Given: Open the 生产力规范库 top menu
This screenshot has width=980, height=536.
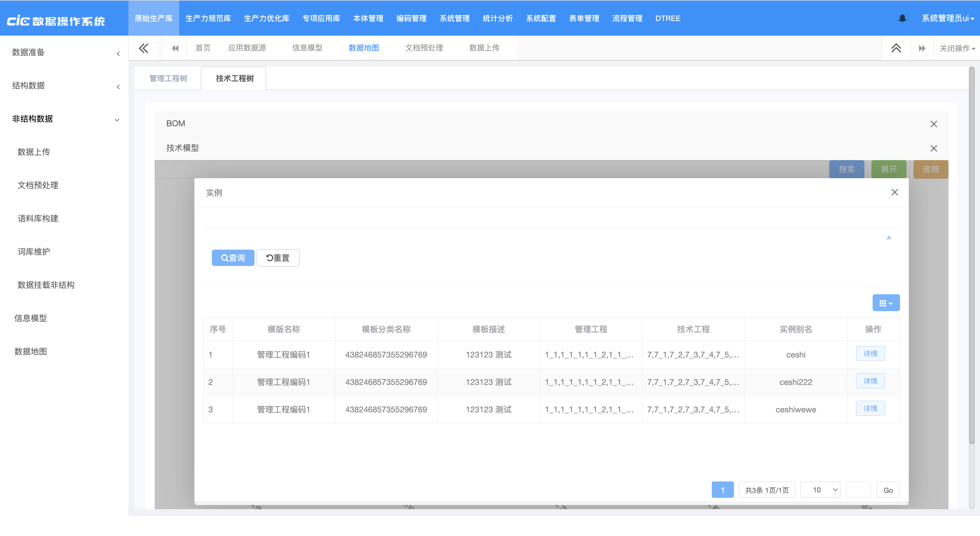Looking at the screenshot, I should 208,18.
